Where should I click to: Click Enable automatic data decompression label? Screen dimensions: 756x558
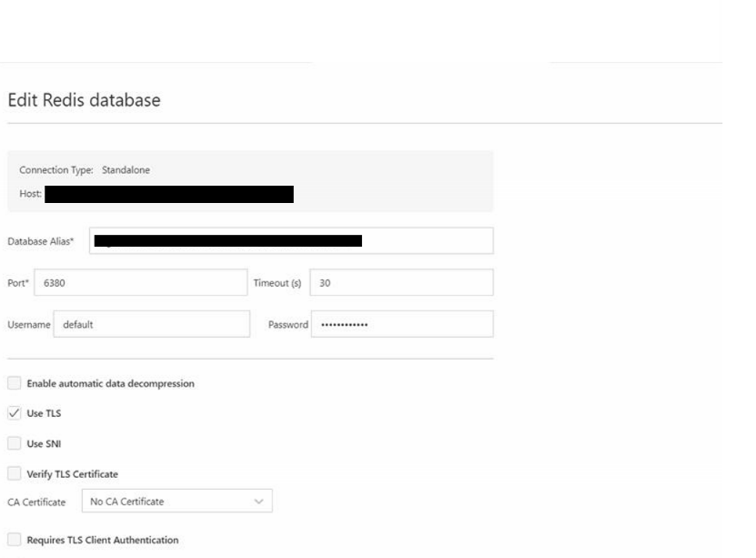(x=110, y=383)
